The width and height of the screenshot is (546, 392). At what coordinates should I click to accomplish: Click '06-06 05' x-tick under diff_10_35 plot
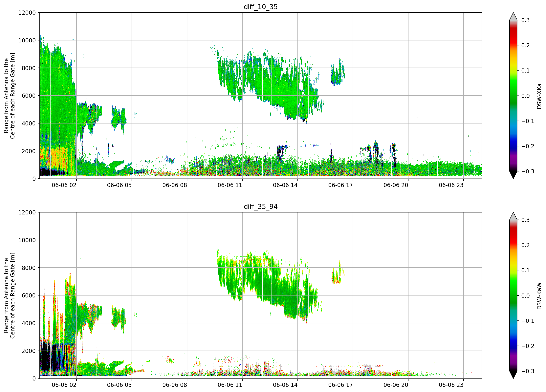120,185
